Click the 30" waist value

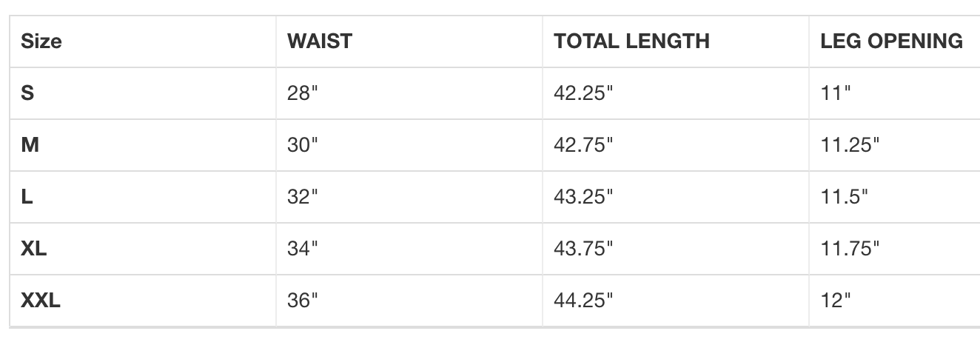coord(302,145)
